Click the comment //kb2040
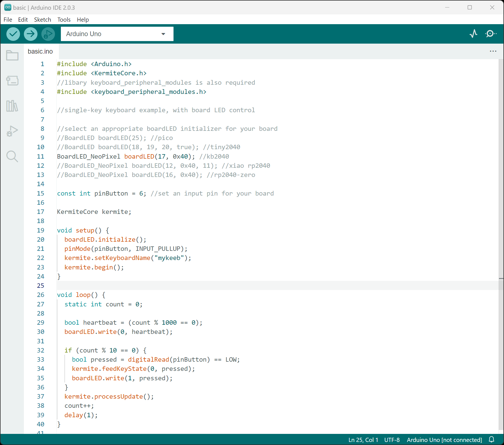This screenshot has height=445, width=504. pyautogui.click(x=214, y=156)
